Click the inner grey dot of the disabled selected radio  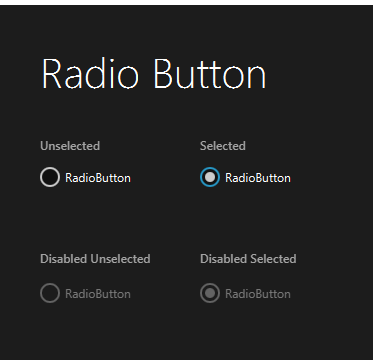[x=210, y=293]
